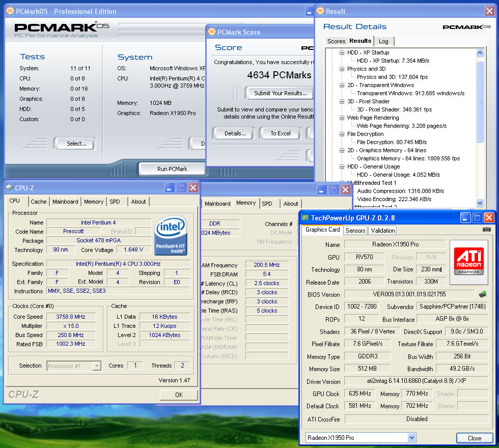Select Physics and 3D: 137.604 fps row
499x448 pixels.
pyautogui.click(x=392, y=77)
